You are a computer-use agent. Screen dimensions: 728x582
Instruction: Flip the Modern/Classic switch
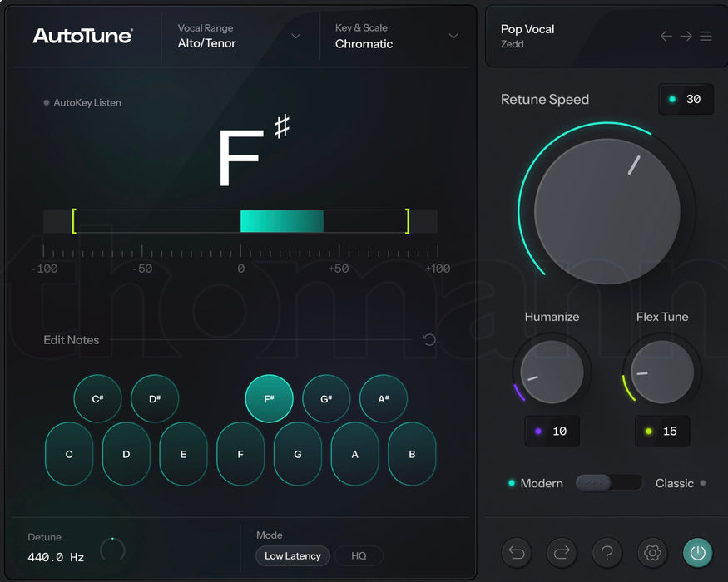coord(609,483)
